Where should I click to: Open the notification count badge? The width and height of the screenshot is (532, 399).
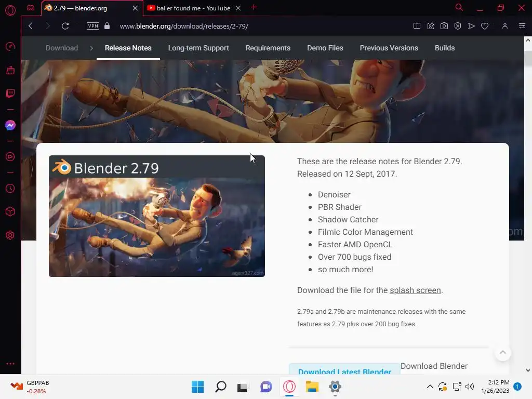517,387
